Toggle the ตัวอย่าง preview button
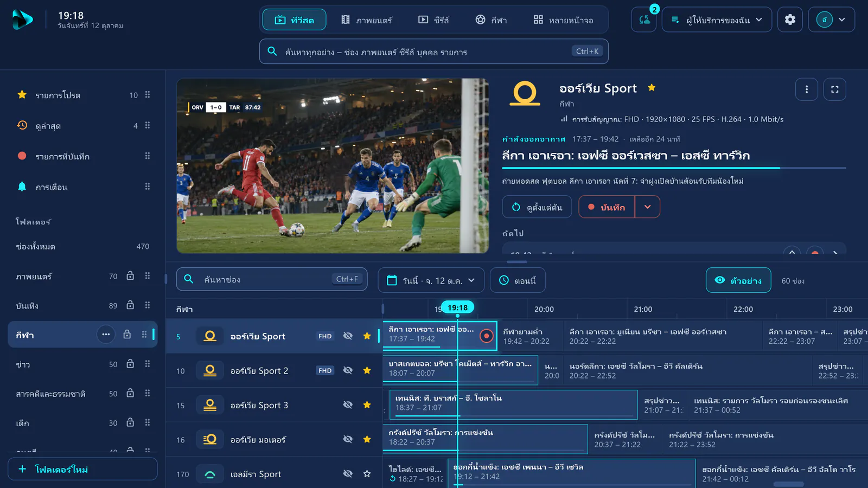 (x=738, y=280)
